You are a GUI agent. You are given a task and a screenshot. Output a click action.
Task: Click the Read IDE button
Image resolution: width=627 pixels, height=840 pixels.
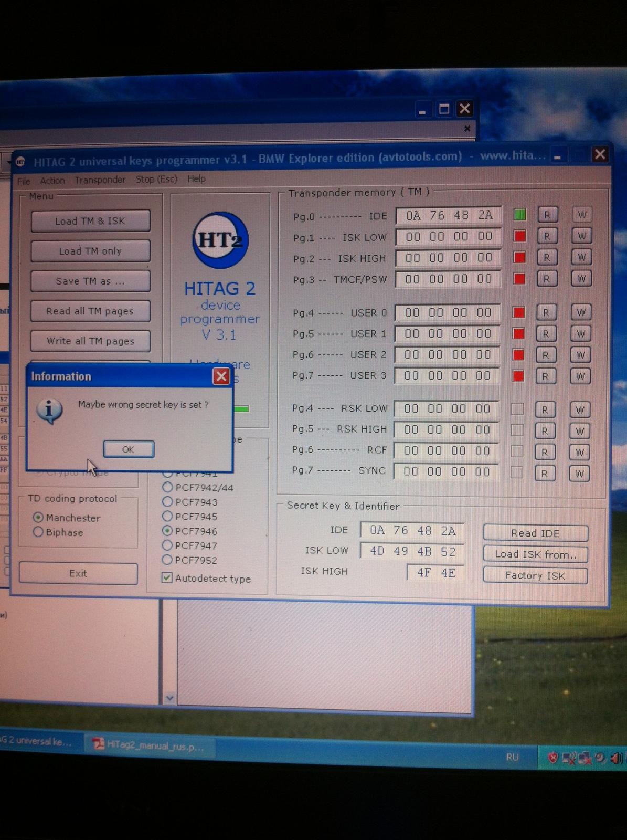pos(535,533)
